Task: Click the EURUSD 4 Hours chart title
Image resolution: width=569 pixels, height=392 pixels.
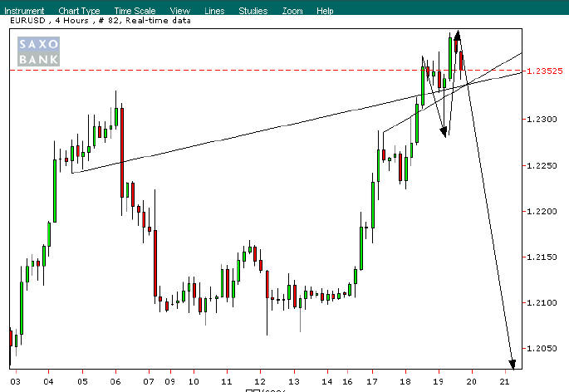Action: [x=101, y=20]
